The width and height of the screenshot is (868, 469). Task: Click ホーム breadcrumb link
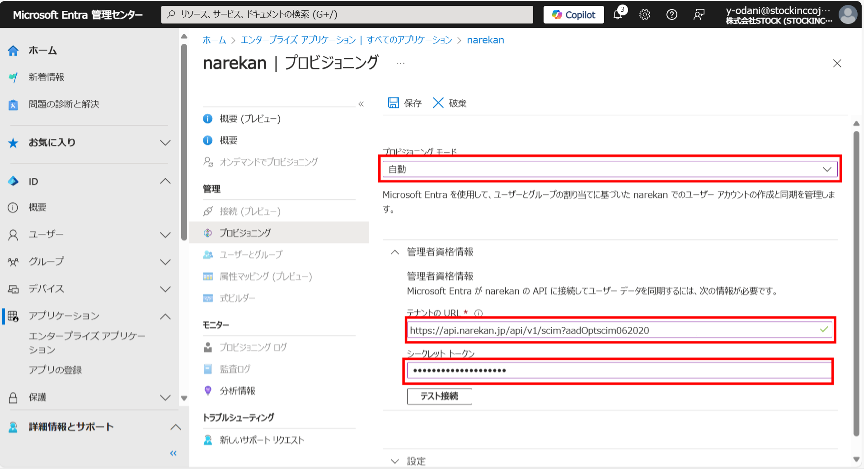[214, 40]
